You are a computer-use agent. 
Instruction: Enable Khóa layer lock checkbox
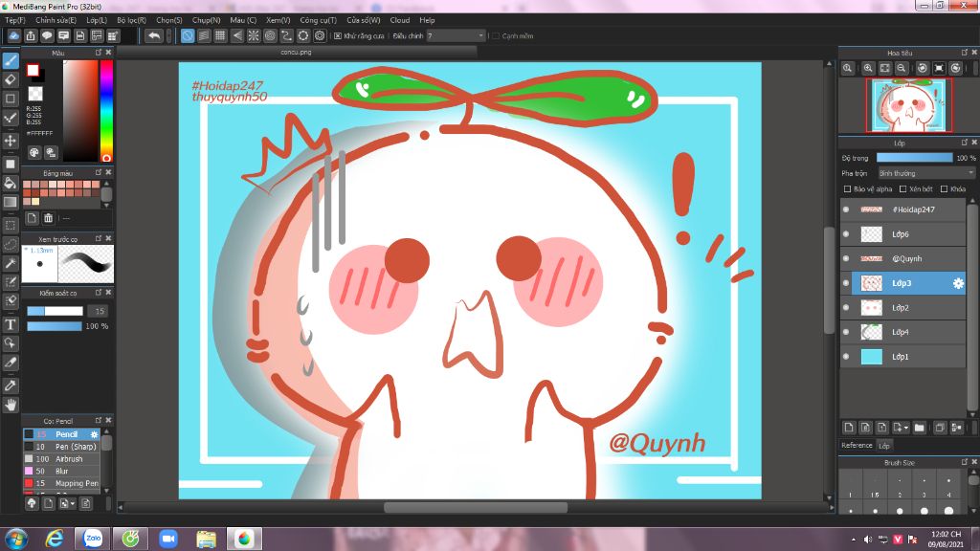click(944, 189)
